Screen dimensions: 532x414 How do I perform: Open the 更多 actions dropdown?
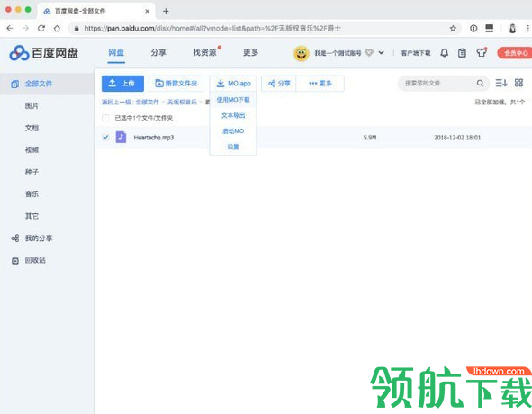320,84
